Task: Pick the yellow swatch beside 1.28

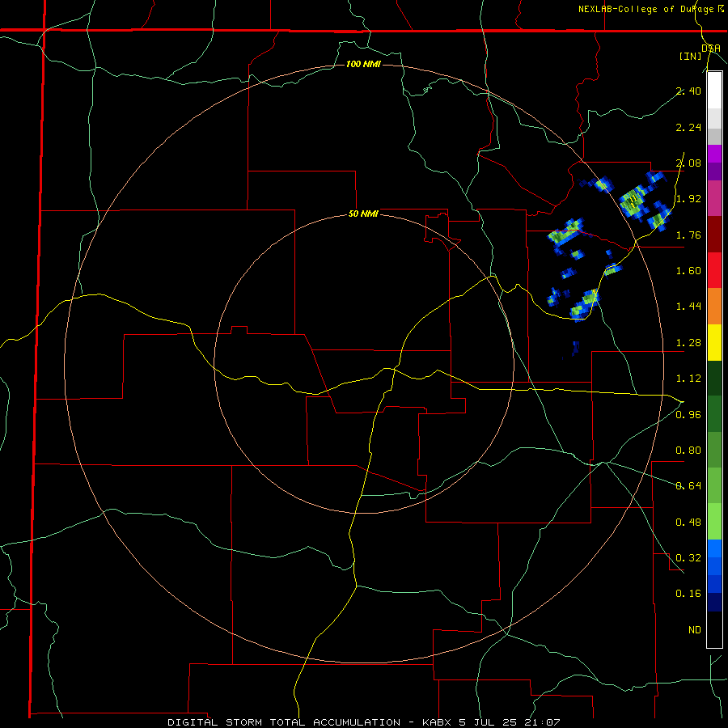Action: tap(714, 343)
